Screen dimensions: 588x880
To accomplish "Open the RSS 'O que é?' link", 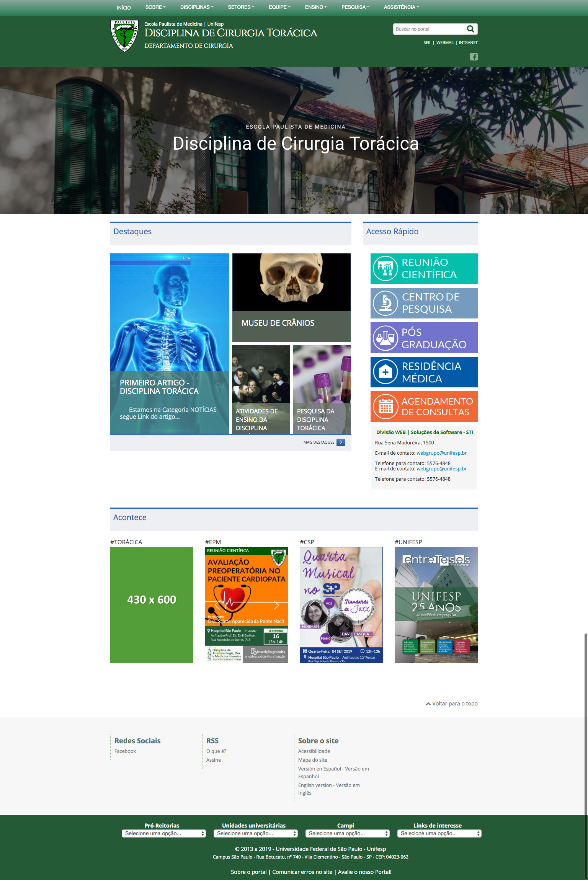I will tap(216, 751).
